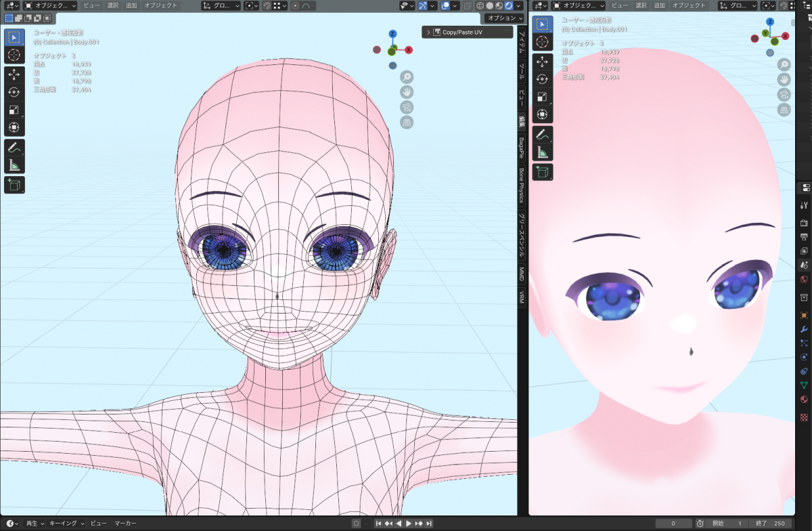812x531 pixels.
Task: Click the キーイング button in timeline
Action: tap(66, 524)
